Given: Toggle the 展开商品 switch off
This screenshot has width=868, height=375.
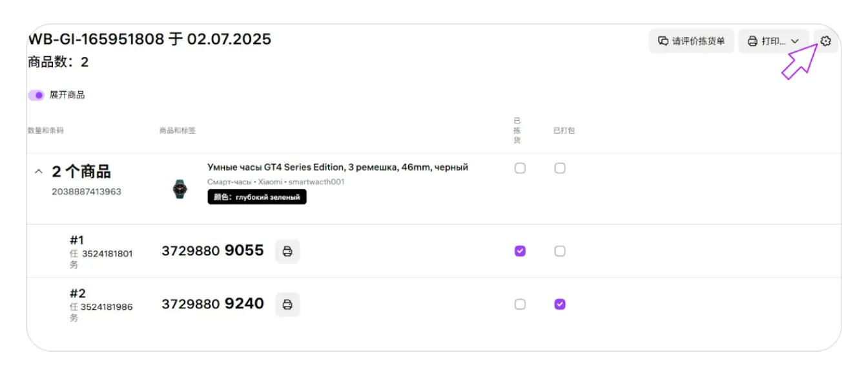Looking at the screenshot, I should pyautogui.click(x=36, y=95).
